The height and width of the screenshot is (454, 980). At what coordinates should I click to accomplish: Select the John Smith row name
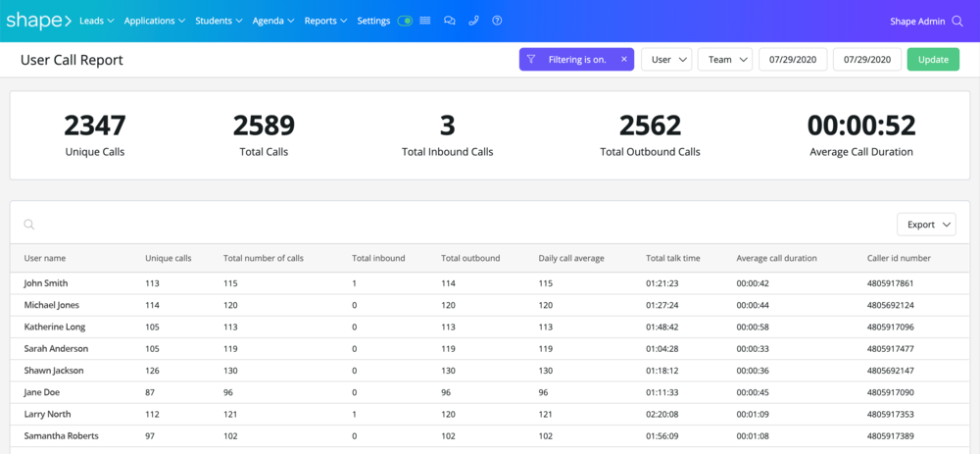46,283
